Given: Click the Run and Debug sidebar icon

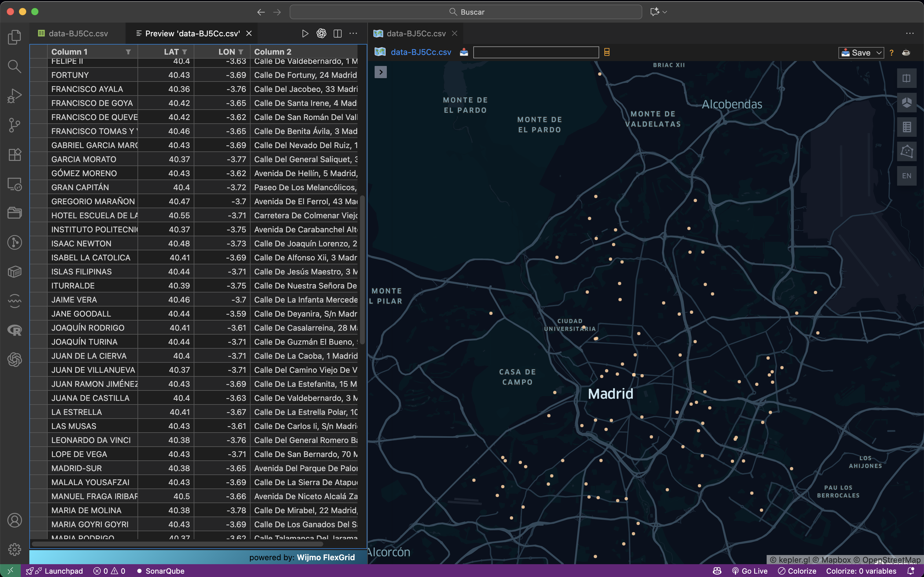Looking at the screenshot, I should tap(14, 96).
